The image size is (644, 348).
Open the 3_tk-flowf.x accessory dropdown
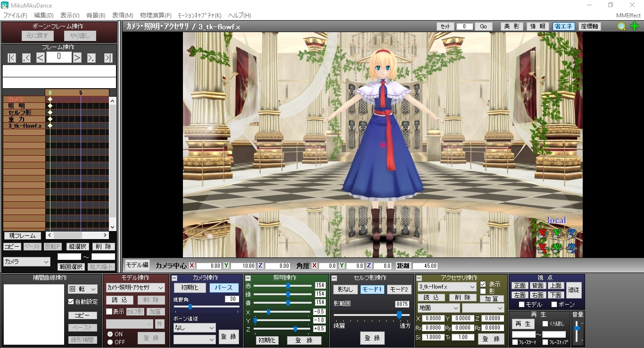click(x=446, y=287)
